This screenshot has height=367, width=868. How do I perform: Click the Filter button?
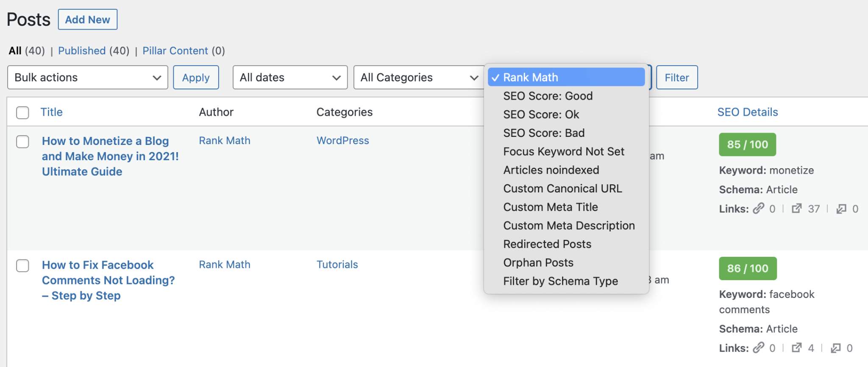point(677,78)
